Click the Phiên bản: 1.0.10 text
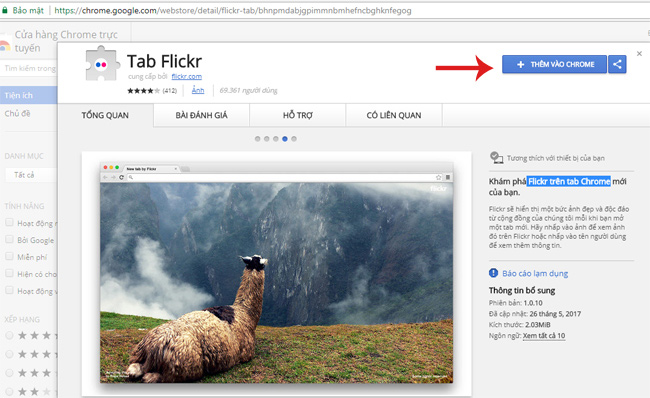The width and height of the screenshot is (650, 398). [516, 303]
